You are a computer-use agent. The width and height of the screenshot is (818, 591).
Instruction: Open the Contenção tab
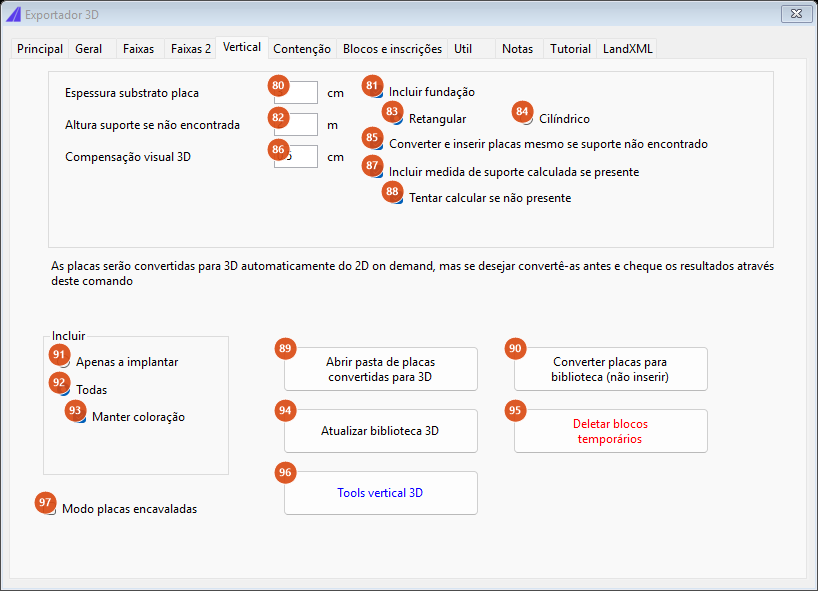tap(302, 49)
